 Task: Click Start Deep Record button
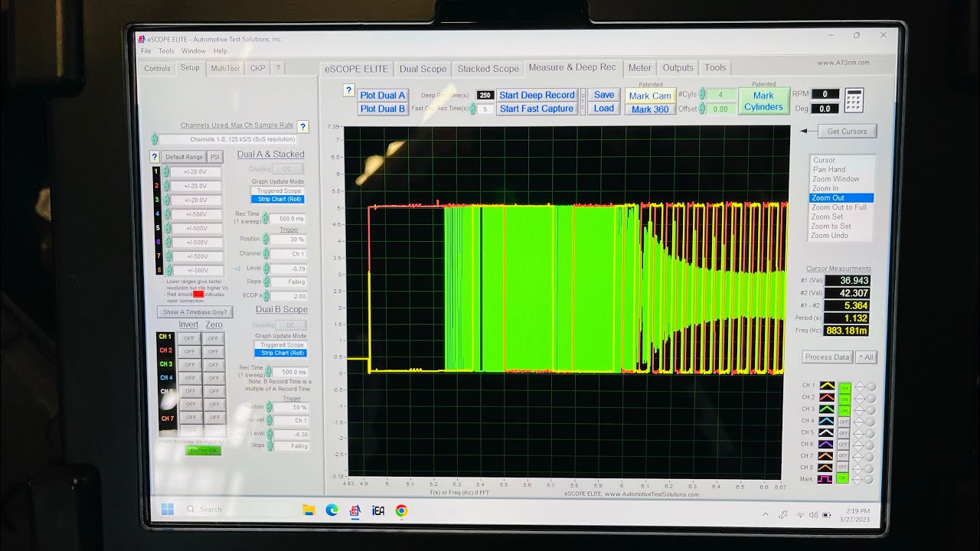pos(537,95)
